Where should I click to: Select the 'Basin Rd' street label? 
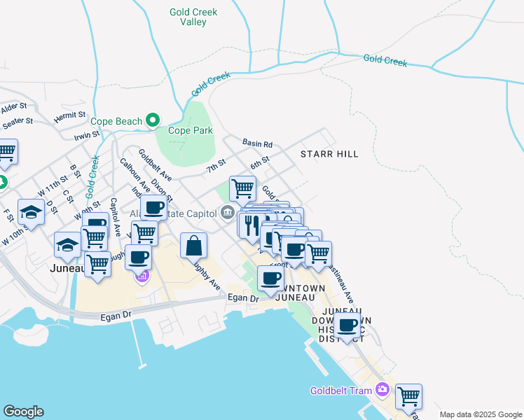(257, 143)
